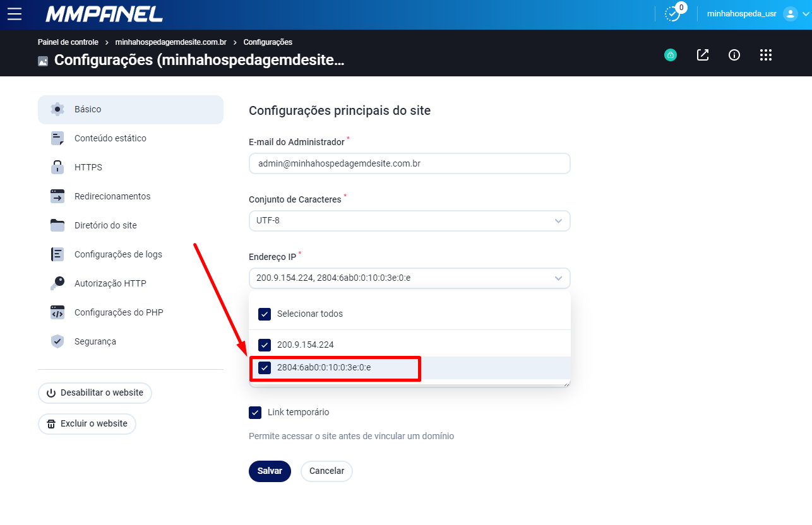
Task: Select Redirecionamentos in the sidebar
Action: (x=112, y=196)
